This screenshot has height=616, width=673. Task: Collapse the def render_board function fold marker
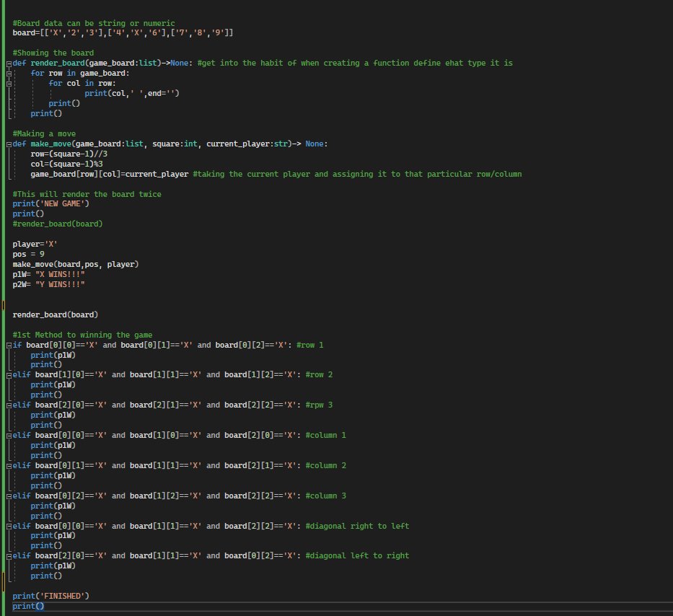(x=9, y=63)
